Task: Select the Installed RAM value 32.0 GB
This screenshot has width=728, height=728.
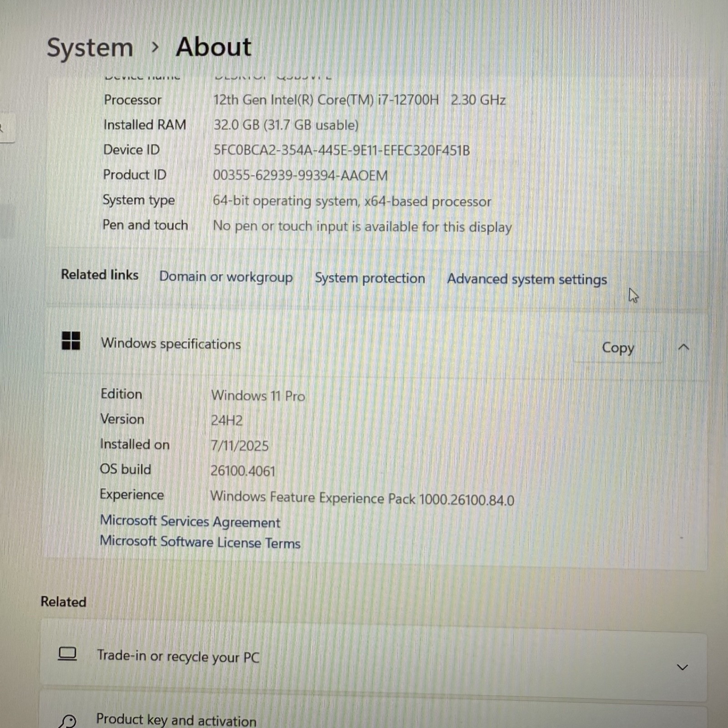Action: [286, 125]
